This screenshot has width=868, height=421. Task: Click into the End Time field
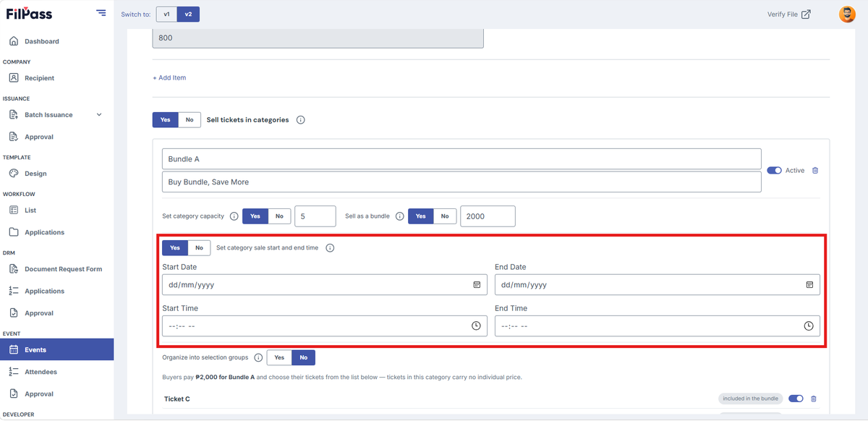pos(658,326)
